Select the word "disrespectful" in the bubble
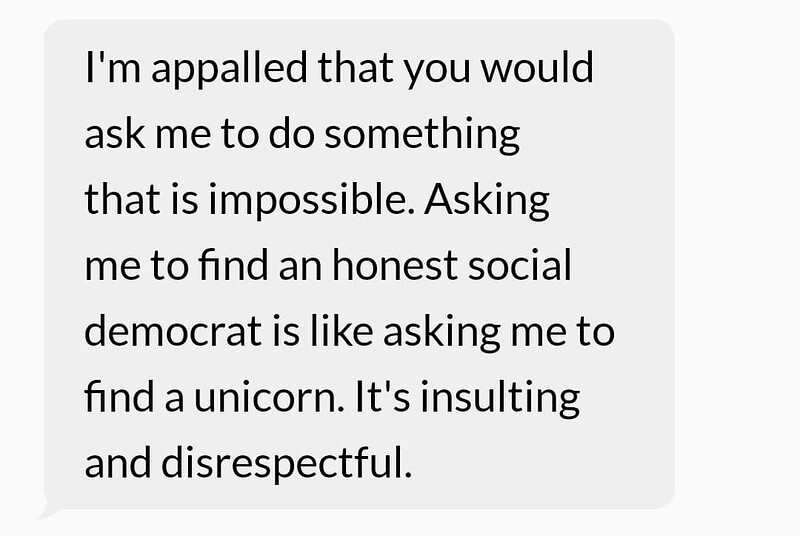Screen dimensions: 800x536 click(x=286, y=464)
